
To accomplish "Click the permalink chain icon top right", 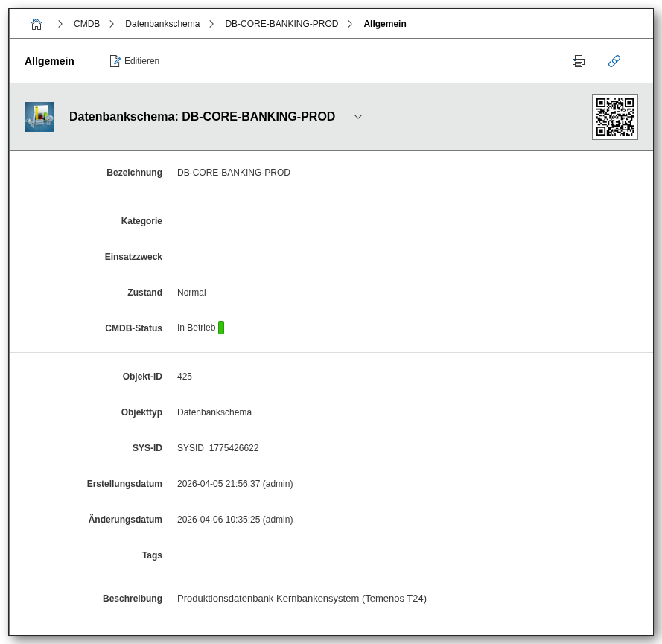I will point(614,61).
